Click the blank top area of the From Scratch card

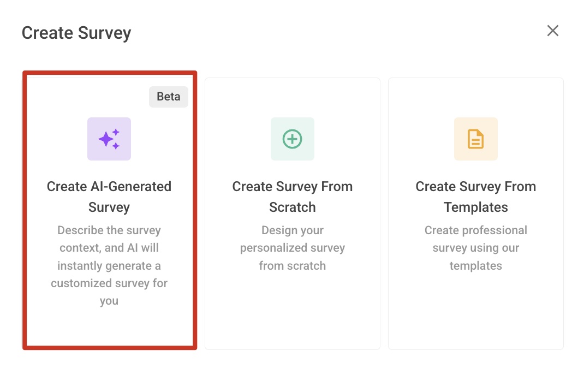coord(293,98)
